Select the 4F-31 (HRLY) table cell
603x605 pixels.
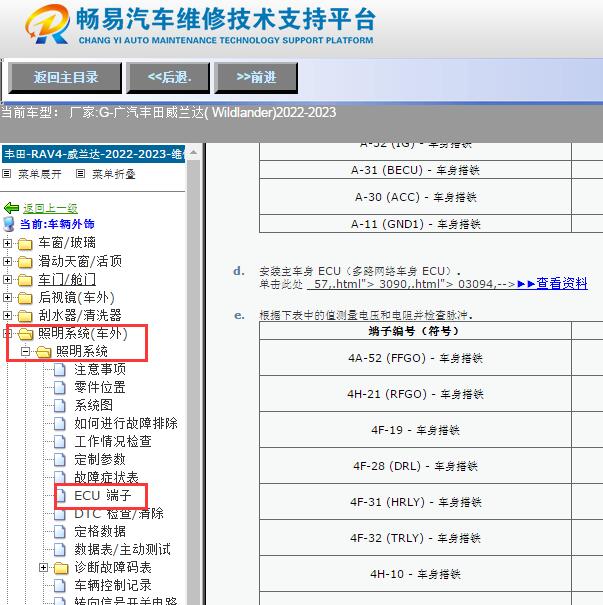point(415,502)
